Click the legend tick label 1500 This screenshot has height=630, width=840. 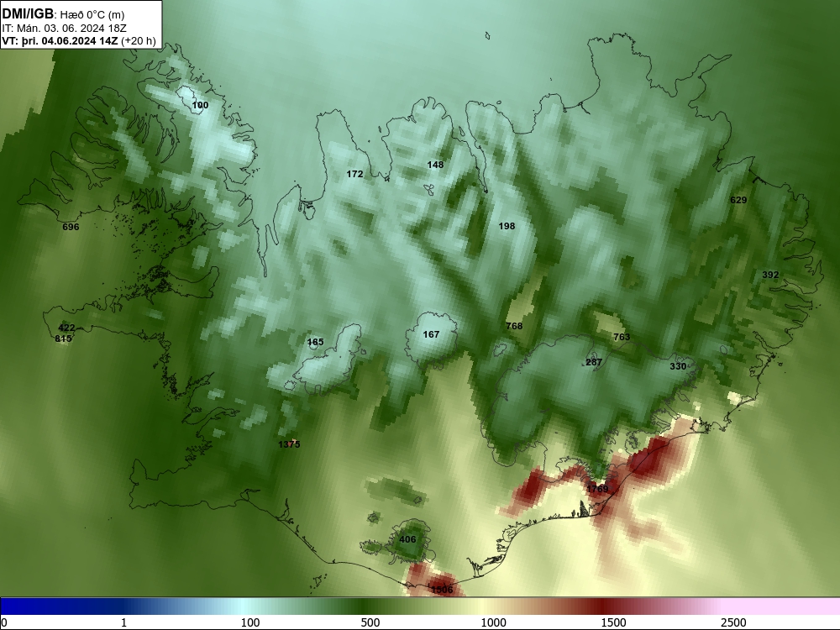pyautogui.click(x=613, y=622)
